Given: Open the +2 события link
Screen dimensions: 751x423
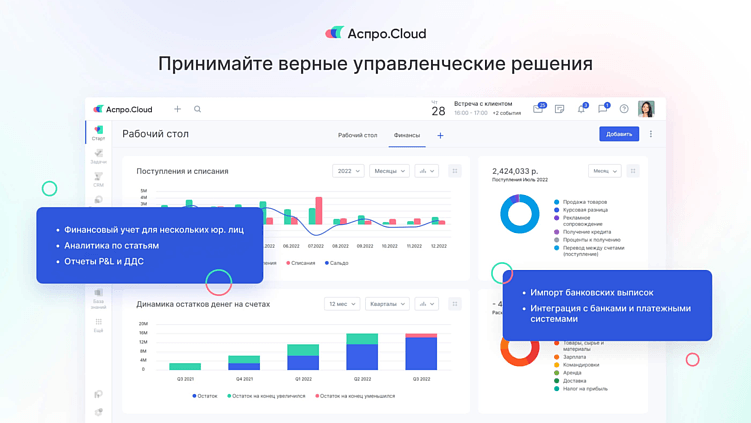Looking at the screenshot, I should 507,114.
